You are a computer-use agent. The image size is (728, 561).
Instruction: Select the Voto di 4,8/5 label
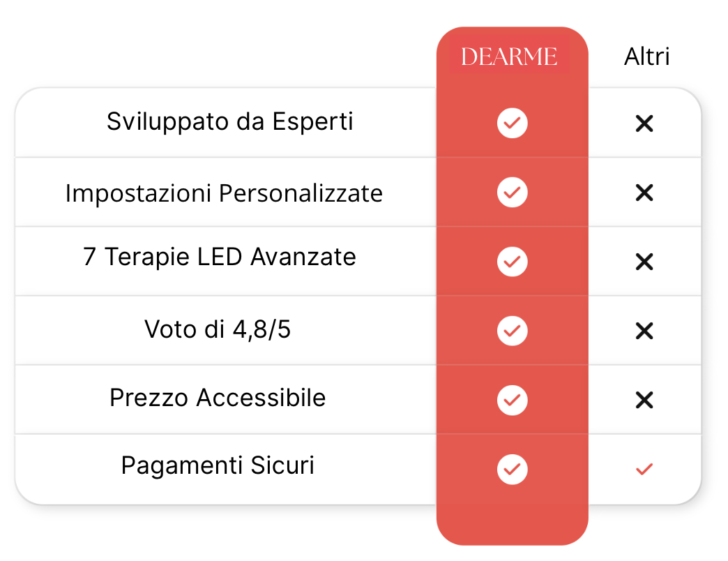coord(218,329)
